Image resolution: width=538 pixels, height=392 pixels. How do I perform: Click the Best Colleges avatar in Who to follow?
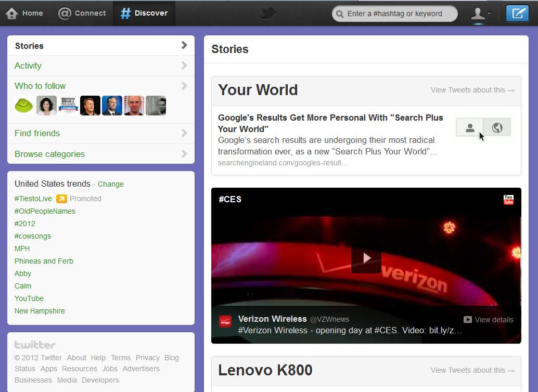(x=68, y=106)
